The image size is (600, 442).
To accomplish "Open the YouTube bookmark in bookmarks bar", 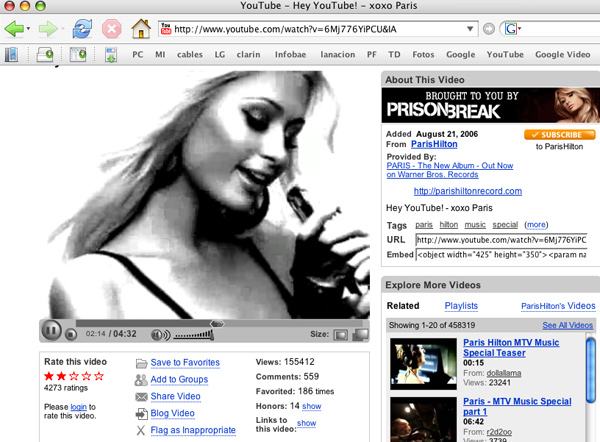I will coord(505,54).
